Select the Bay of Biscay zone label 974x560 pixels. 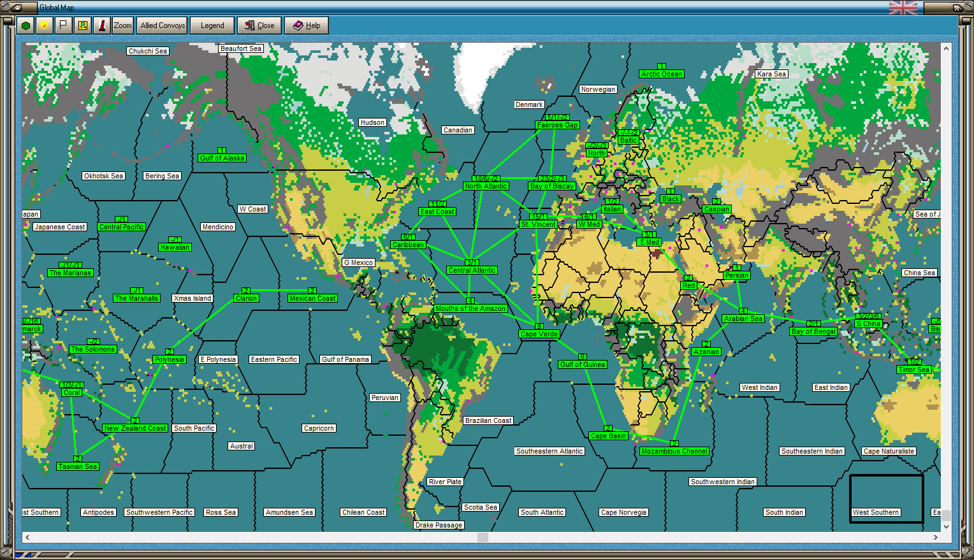point(553,186)
